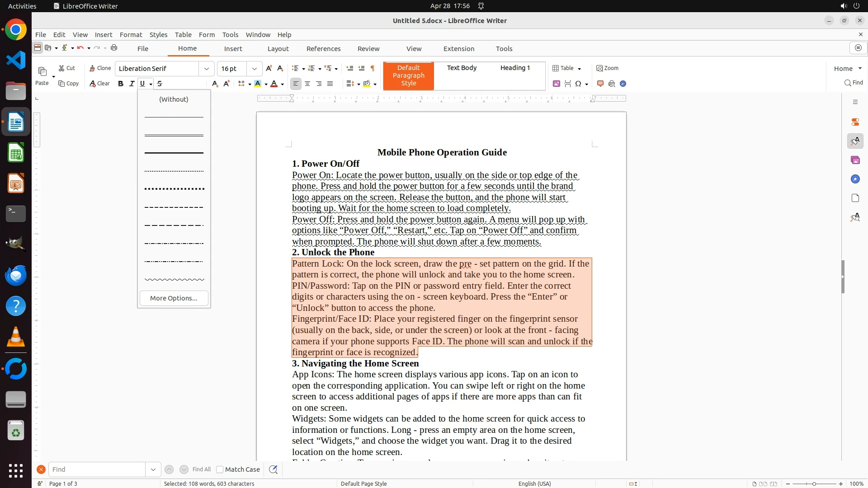Toggle formatting marks pilcrow icon

click(x=373, y=68)
